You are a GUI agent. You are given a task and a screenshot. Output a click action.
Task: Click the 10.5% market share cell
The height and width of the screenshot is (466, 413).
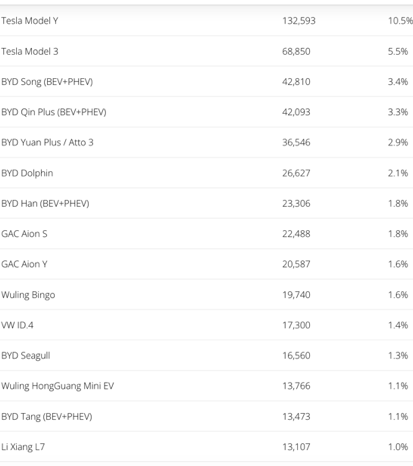(x=400, y=21)
